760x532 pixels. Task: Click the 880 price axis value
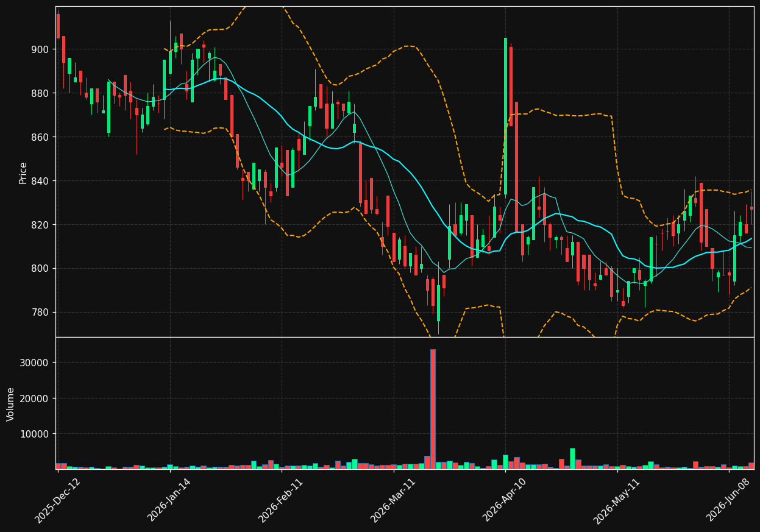40,93
